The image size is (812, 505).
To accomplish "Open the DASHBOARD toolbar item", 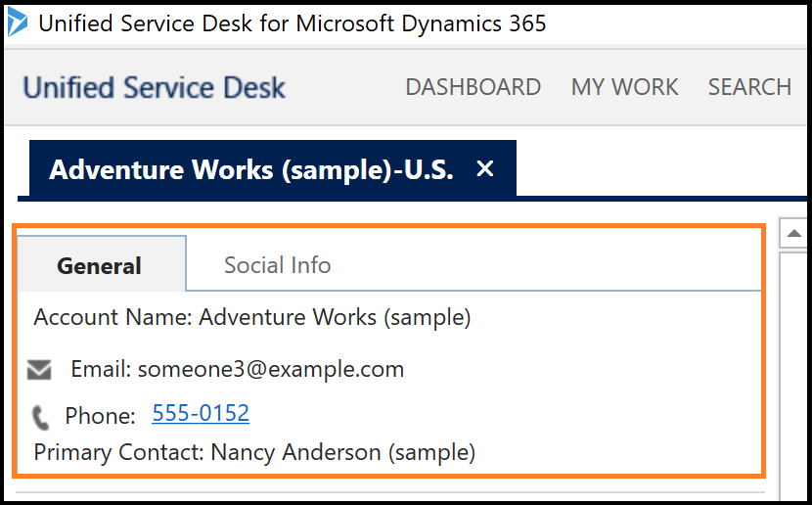I will (x=473, y=87).
